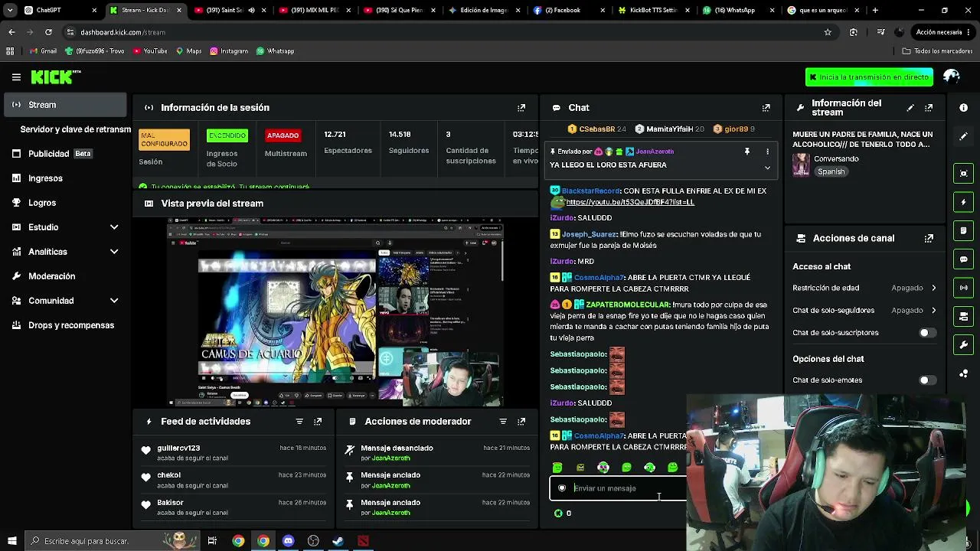Open Task View on the taskbar
Screen dimensions: 980x551
(212, 541)
